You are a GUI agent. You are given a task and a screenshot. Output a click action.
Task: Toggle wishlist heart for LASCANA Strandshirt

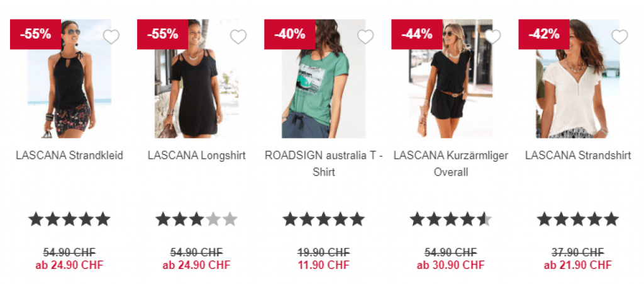point(619,37)
